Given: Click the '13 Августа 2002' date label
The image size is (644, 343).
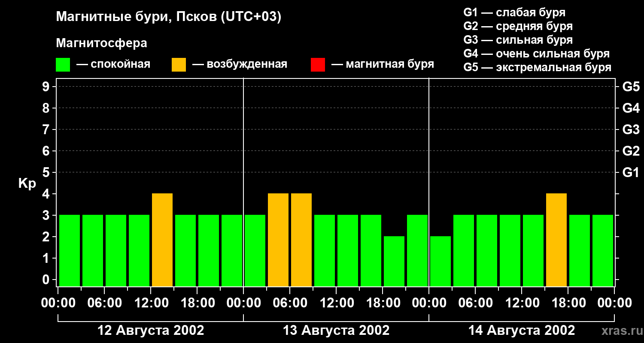Looking at the screenshot, I should [336, 331].
